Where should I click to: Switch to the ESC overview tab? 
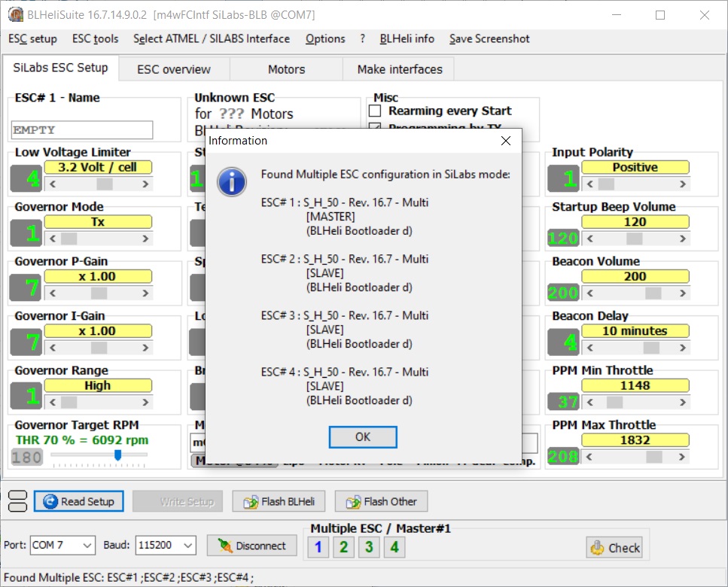click(174, 69)
